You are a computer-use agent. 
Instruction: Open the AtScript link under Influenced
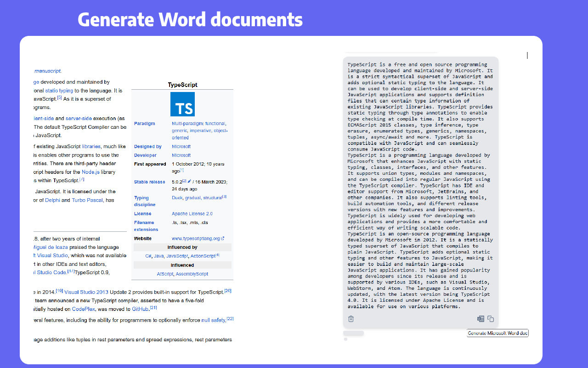(165, 274)
